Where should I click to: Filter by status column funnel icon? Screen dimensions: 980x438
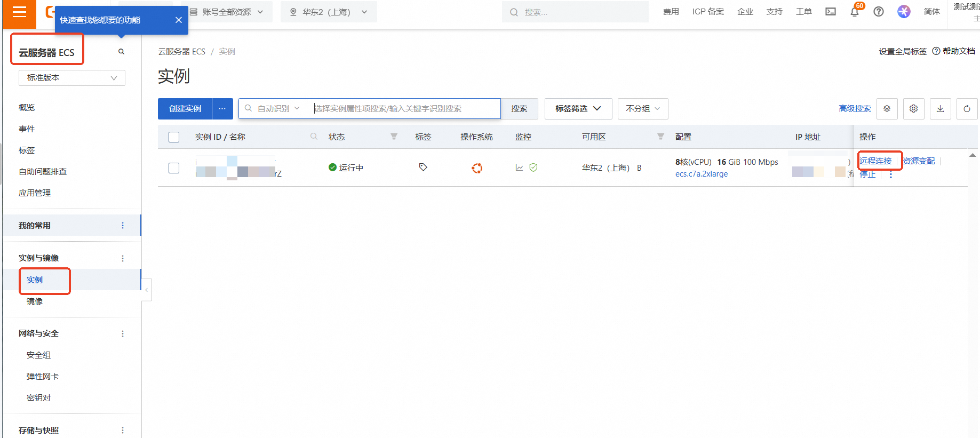click(x=394, y=137)
